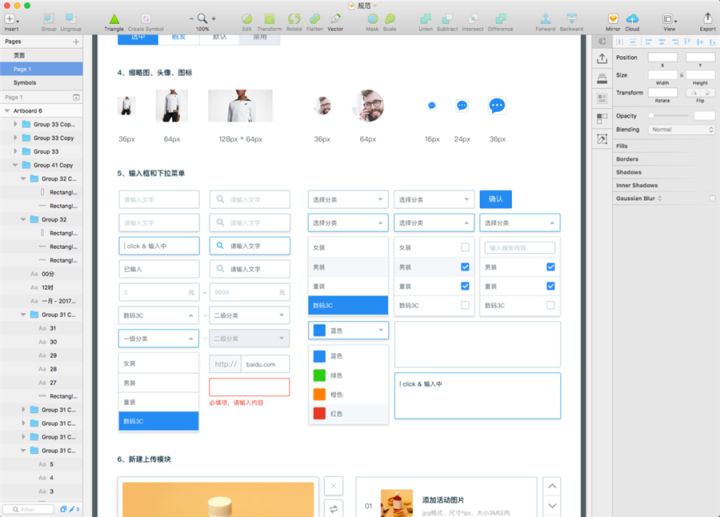
Task: Add a new page with plus icon
Action: point(76,42)
